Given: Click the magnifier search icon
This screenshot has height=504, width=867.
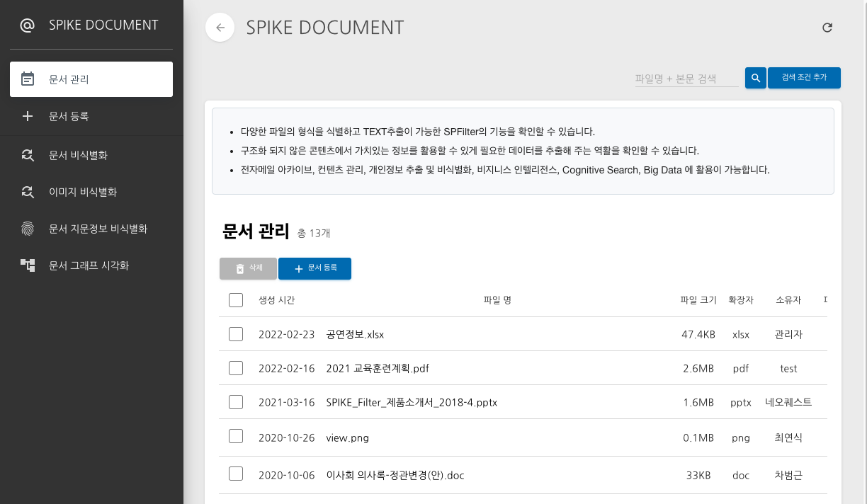Looking at the screenshot, I should pyautogui.click(x=755, y=78).
